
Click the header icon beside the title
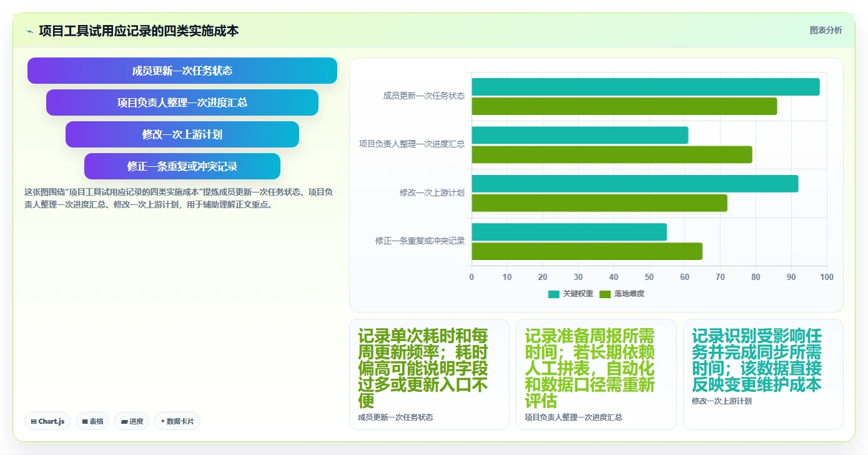coord(29,31)
